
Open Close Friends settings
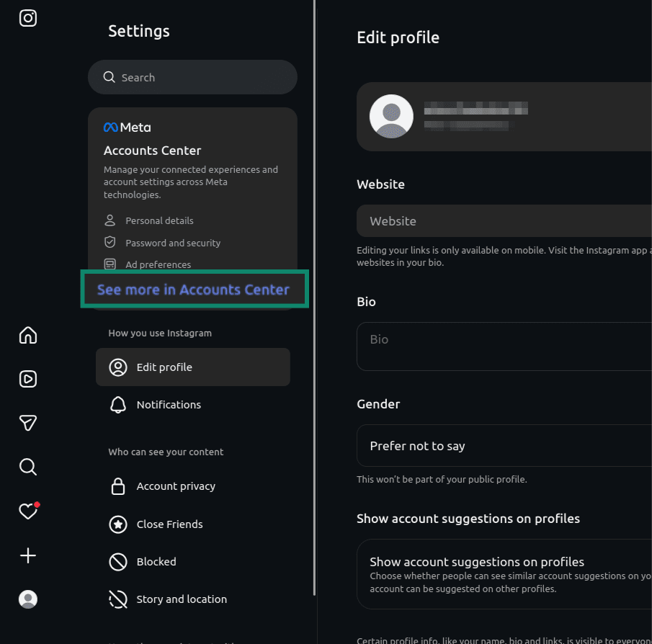pos(193,524)
